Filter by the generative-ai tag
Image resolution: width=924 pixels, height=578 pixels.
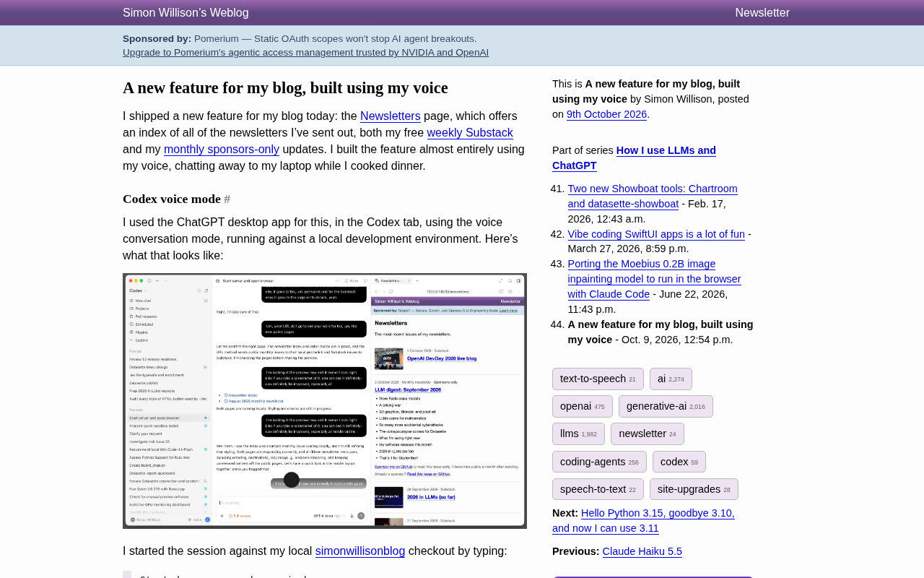click(x=666, y=406)
